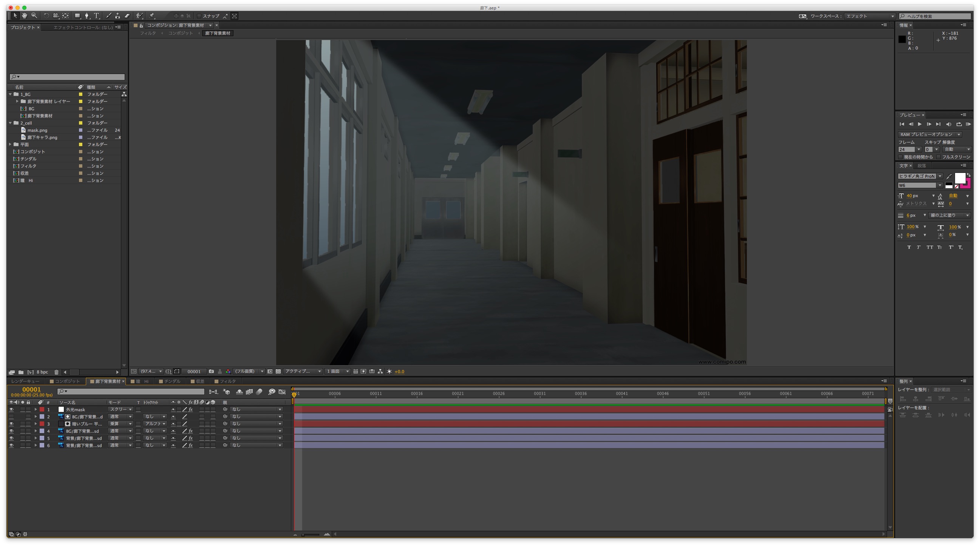Open track matte dropdown アルファ on layer 3

tap(155, 424)
